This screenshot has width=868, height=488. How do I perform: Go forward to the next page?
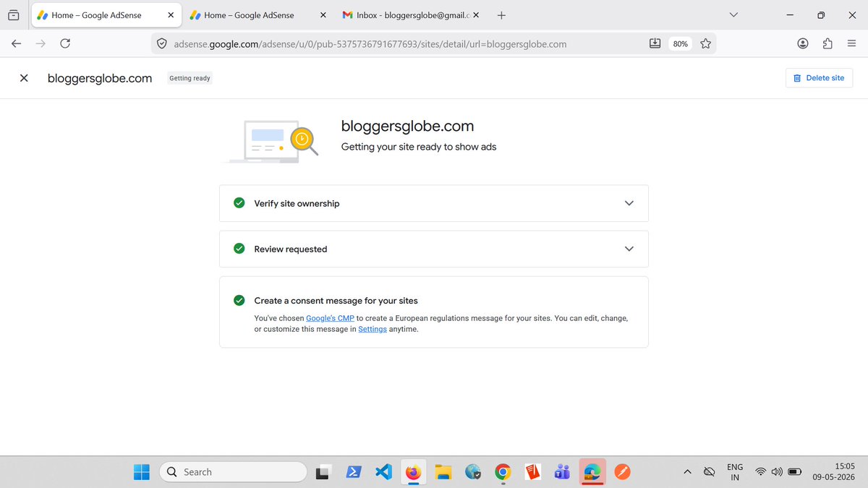point(41,44)
